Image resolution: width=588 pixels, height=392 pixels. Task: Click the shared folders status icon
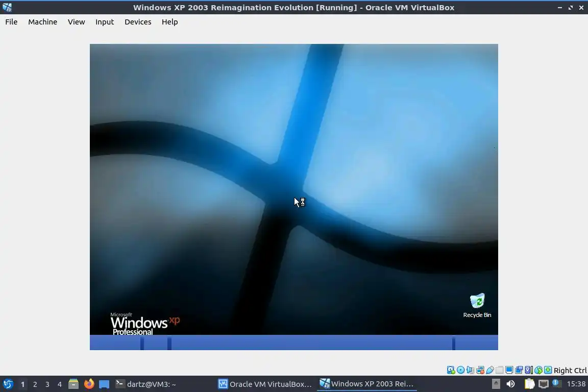click(500, 370)
